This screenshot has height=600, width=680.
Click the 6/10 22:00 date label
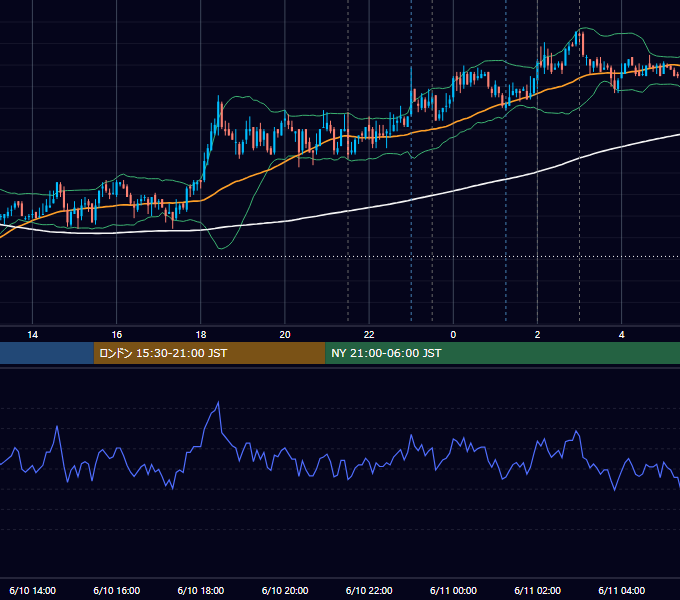click(369, 590)
